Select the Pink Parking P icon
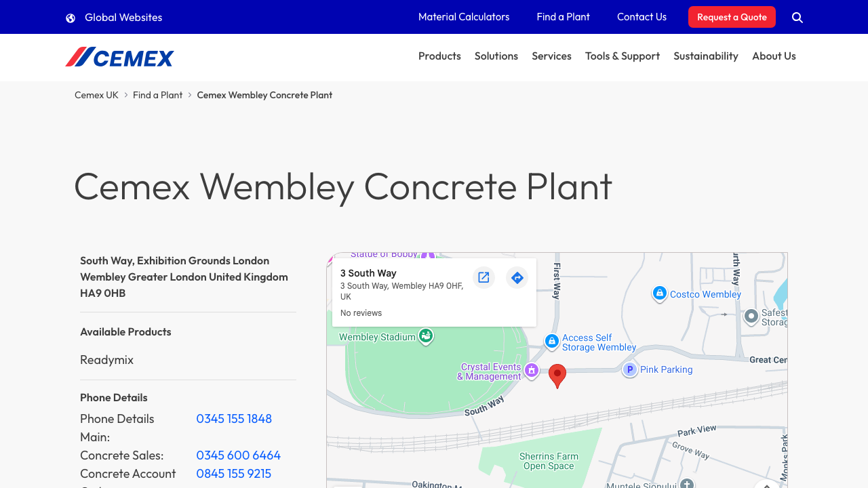This screenshot has width=868, height=488. [x=629, y=369]
